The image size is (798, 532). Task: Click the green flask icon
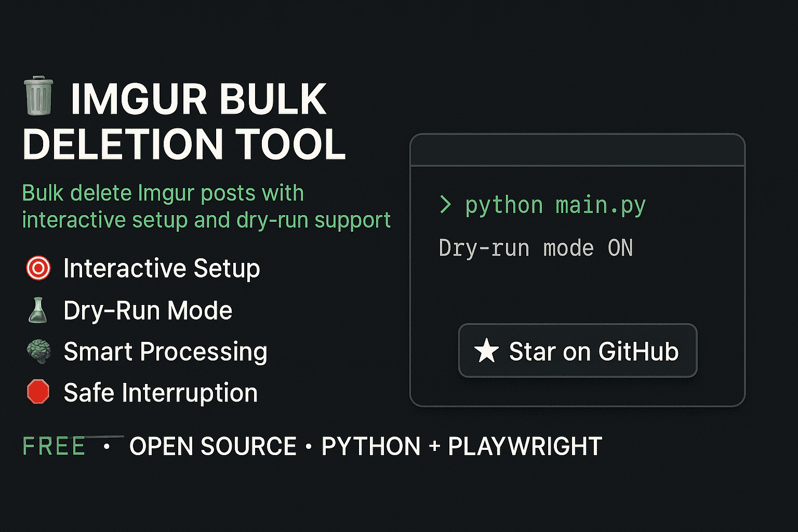38,311
